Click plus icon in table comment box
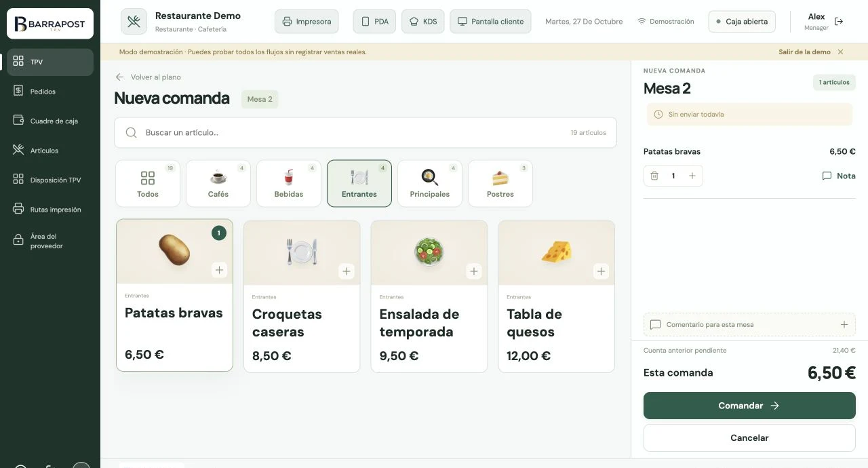868x468 pixels. (x=844, y=325)
